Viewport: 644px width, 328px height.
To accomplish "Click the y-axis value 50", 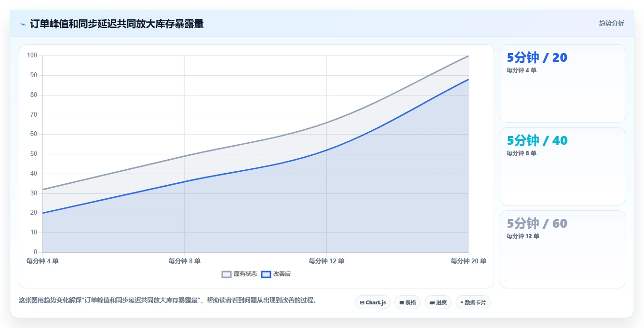I will (x=33, y=154).
